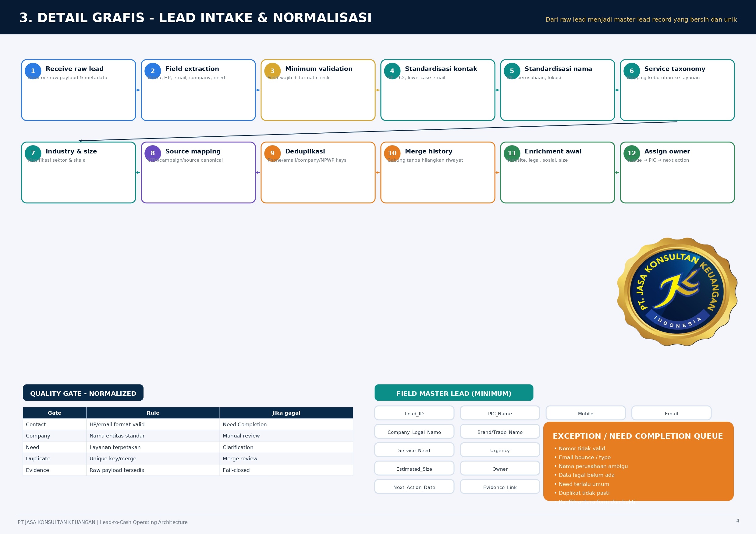Click step 3 yellow numbered badge
Viewport: 756px width, 534px height.
tap(272, 71)
